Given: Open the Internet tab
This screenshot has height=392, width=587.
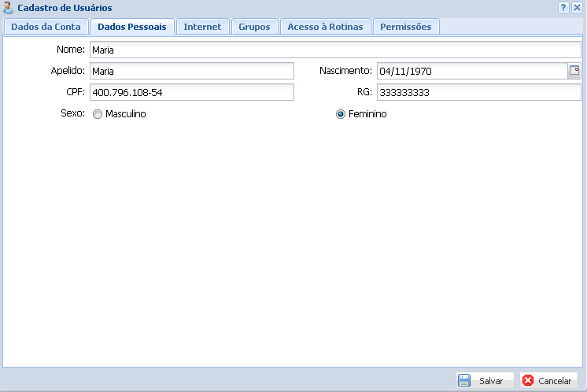Looking at the screenshot, I should tap(202, 27).
